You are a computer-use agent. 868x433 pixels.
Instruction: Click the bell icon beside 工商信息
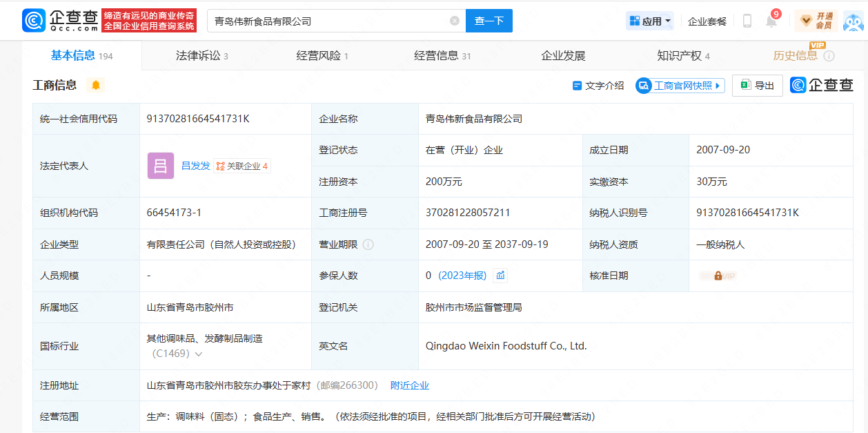[96, 85]
